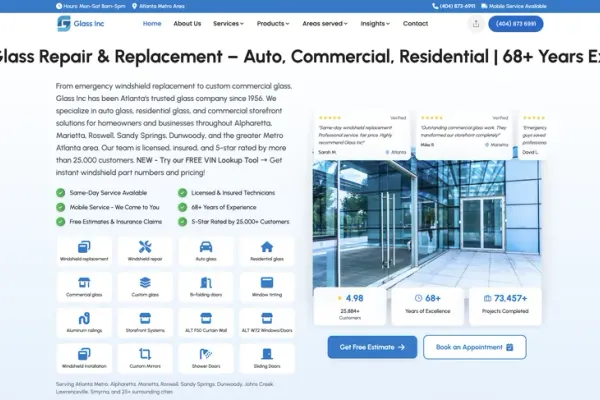
Task: Open the About Us page
Action: tap(187, 24)
